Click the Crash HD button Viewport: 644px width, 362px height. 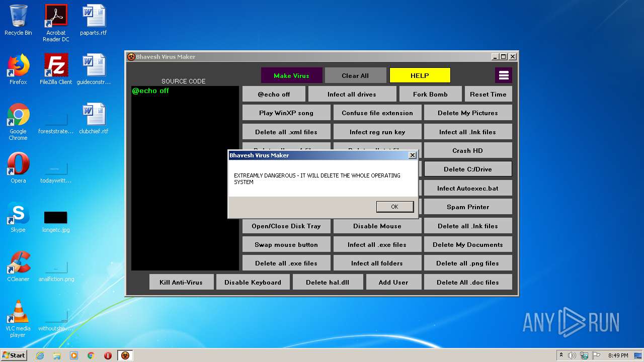point(468,150)
